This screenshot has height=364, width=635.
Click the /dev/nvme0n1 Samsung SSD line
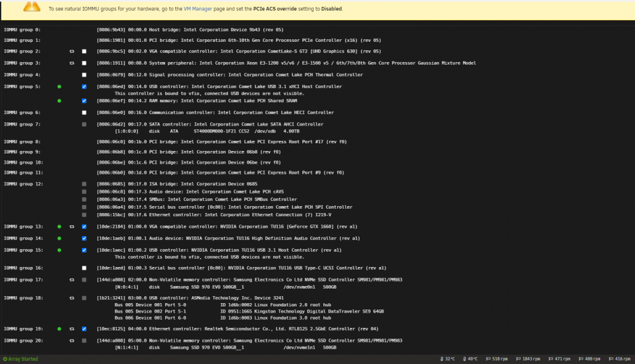(x=225, y=287)
